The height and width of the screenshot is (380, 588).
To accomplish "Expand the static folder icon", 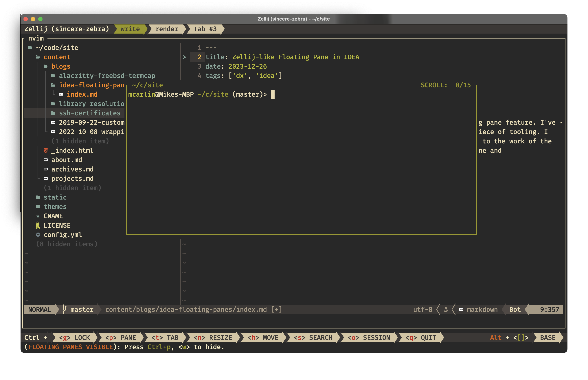I will tap(38, 197).
